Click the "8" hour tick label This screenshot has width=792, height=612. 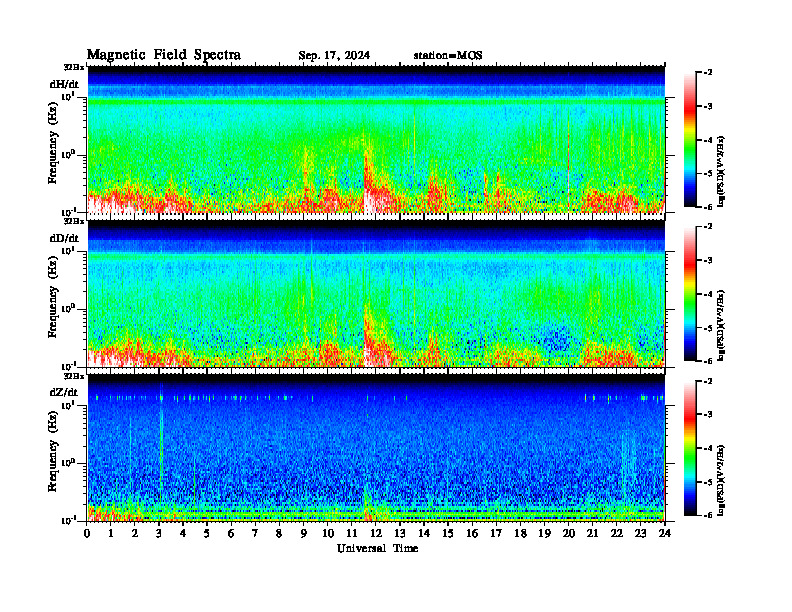279,534
